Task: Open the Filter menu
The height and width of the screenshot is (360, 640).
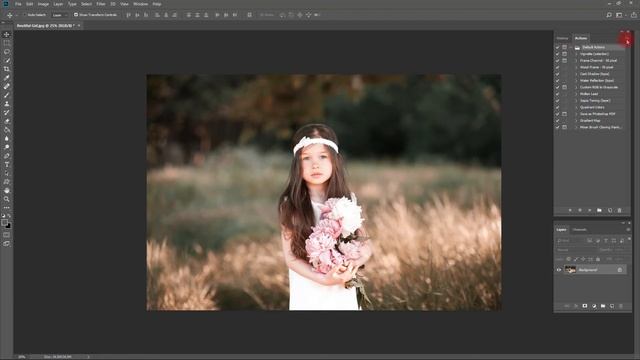Action: tap(101, 4)
